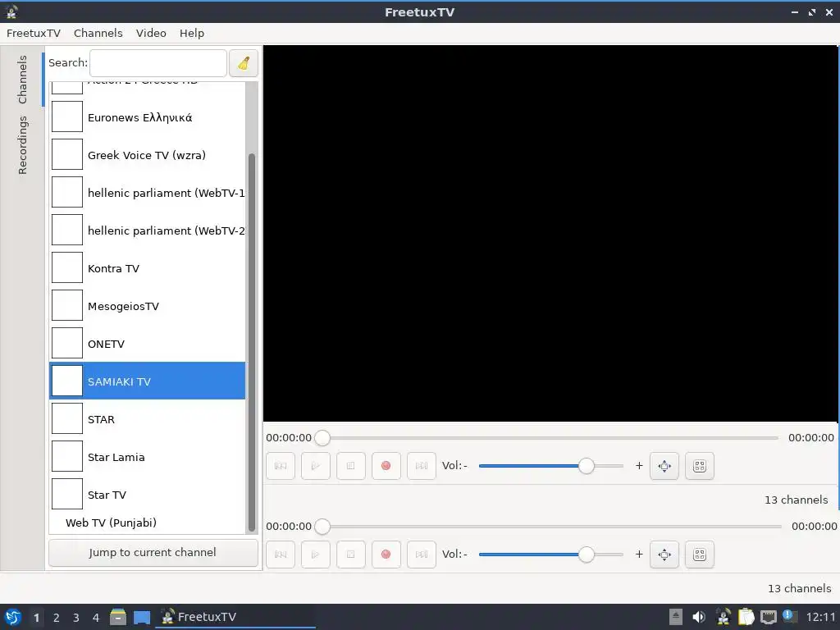This screenshot has width=840, height=630.
Task: Click the upper Previous channel button
Action: (281, 466)
